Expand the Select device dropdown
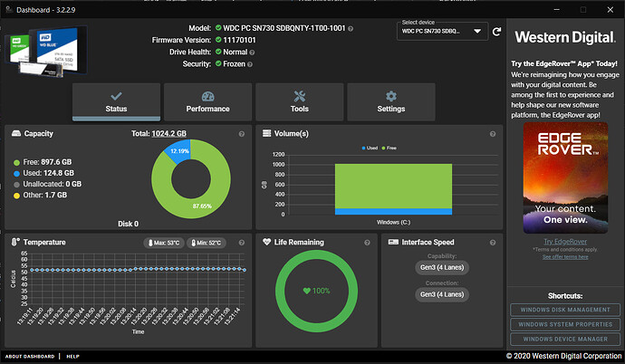Image resolution: width=625 pixels, height=364 pixels. click(x=442, y=31)
